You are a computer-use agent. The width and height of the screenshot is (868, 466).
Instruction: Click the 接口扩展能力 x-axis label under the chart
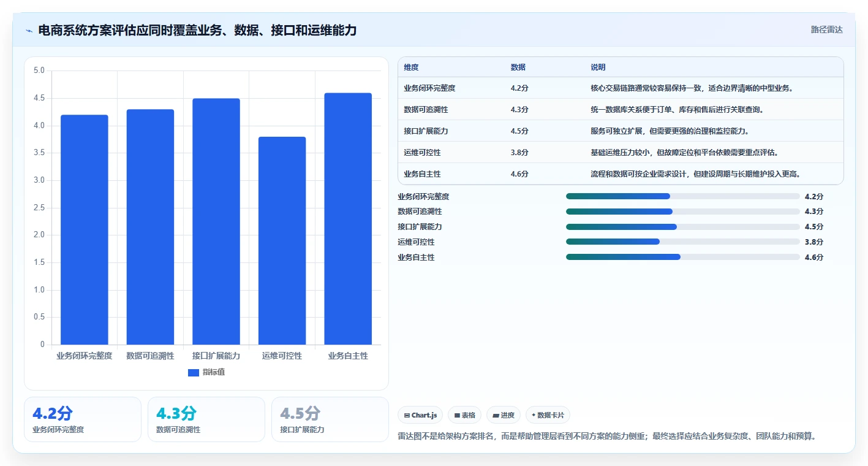[216, 356]
